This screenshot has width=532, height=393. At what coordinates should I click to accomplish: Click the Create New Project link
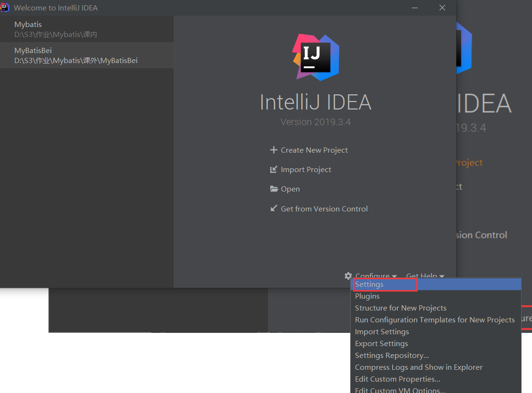pos(314,150)
